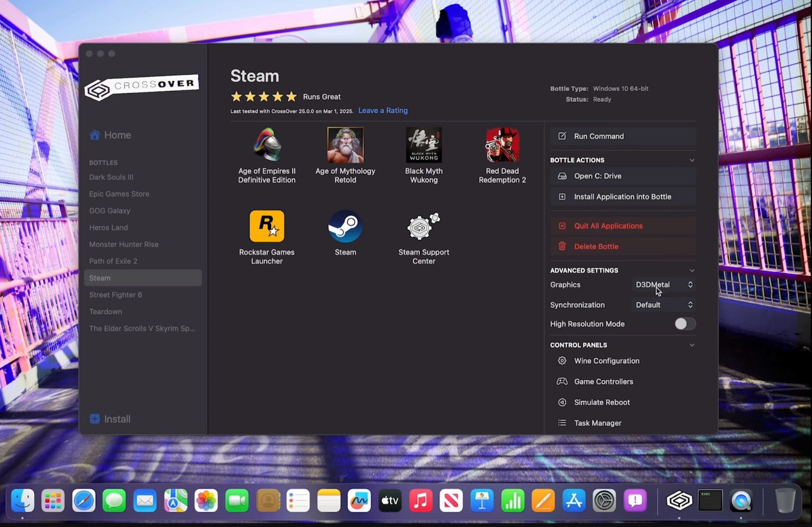Open Maps from the Dock

pos(176,500)
